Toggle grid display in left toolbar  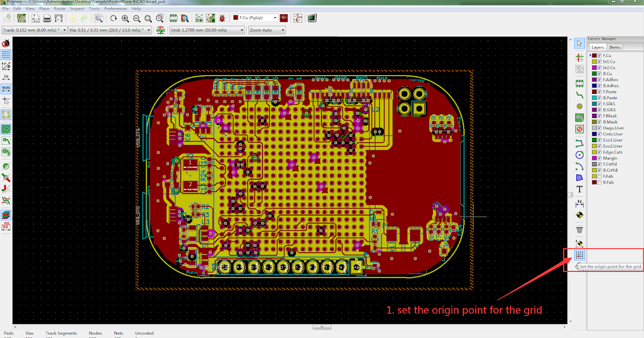point(6,55)
